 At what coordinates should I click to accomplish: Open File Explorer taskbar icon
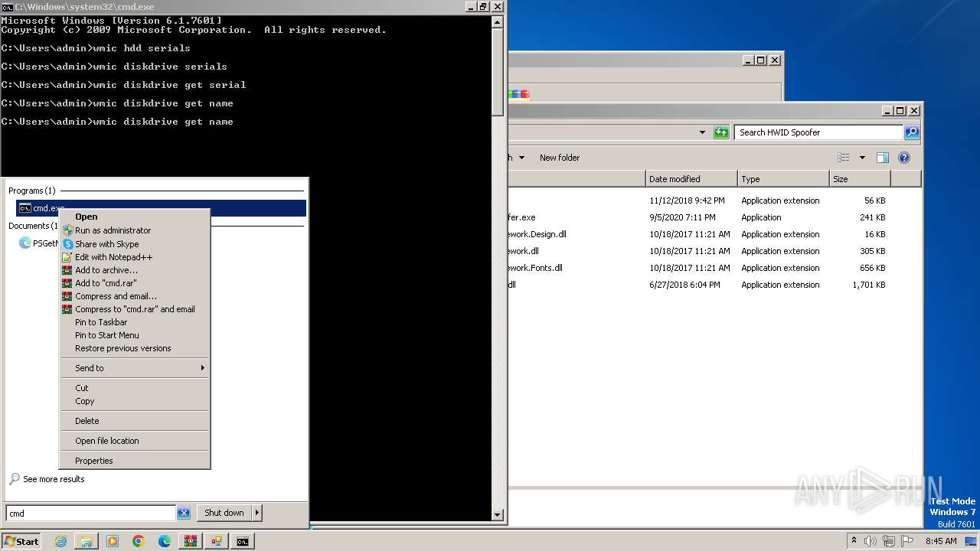pyautogui.click(x=87, y=541)
